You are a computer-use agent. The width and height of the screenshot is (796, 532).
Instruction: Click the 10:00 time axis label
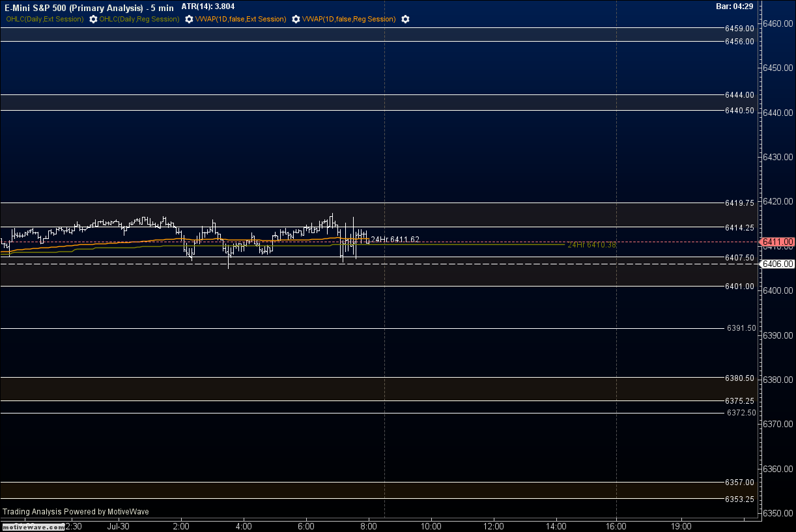pos(431,526)
